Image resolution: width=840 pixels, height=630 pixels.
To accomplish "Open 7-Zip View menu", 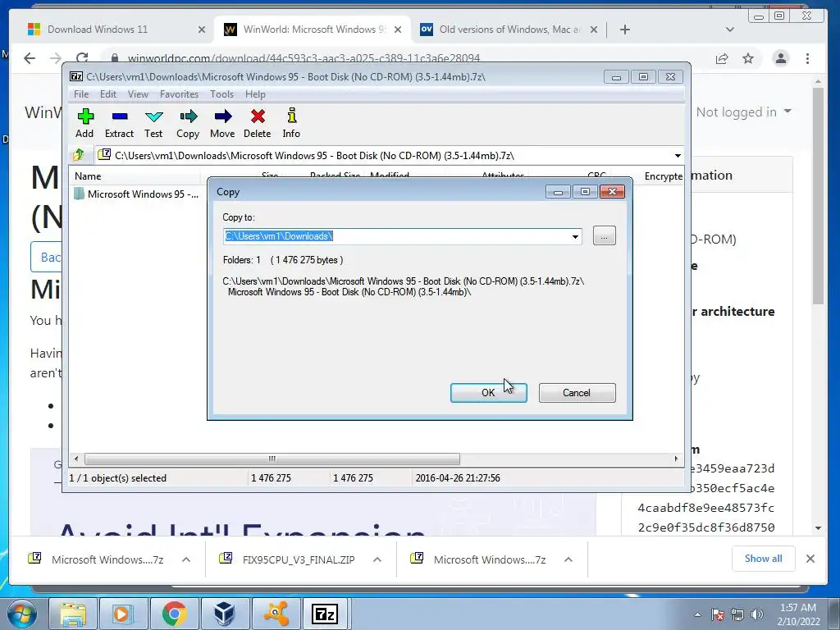I will pyautogui.click(x=138, y=94).
